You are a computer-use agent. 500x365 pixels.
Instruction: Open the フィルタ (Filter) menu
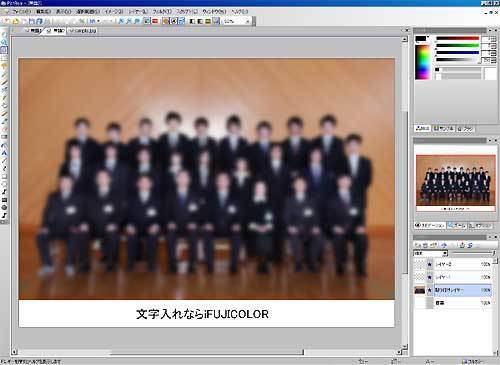tap(162, 12)
